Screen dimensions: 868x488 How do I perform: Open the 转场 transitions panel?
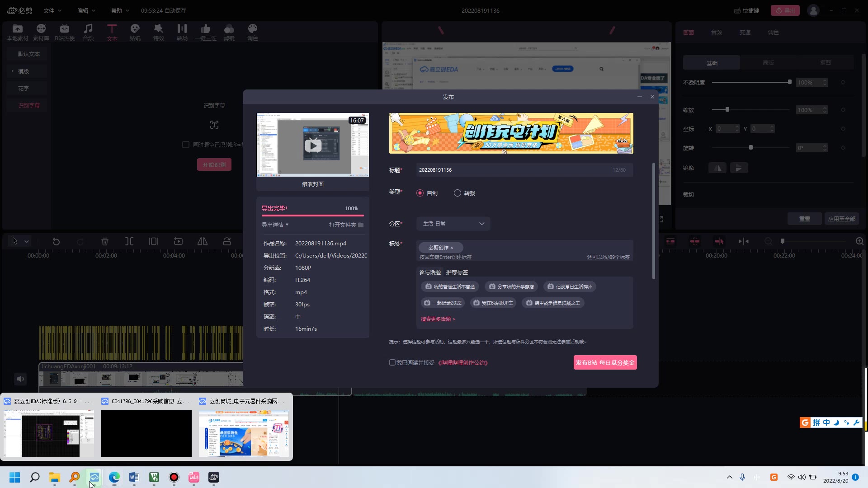(x=182, y=32)
